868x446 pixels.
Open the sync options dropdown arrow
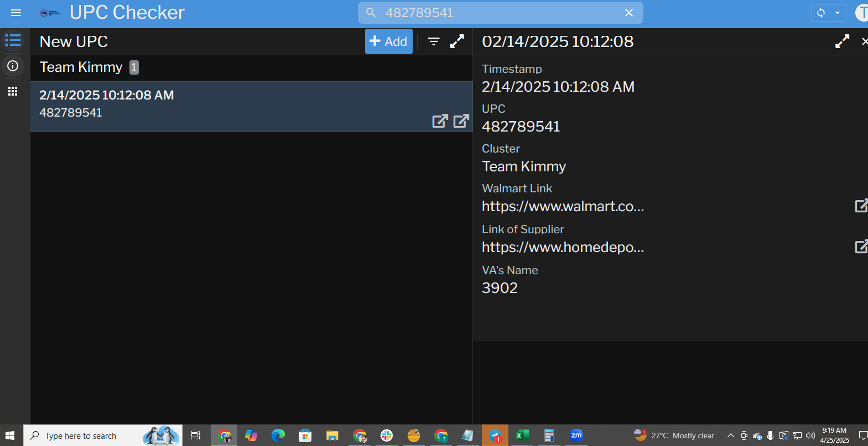(838, 13)
